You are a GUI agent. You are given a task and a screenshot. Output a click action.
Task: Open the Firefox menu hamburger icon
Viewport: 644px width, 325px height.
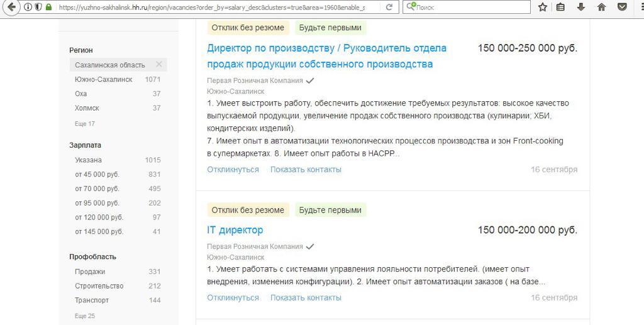tap(641, 7)
